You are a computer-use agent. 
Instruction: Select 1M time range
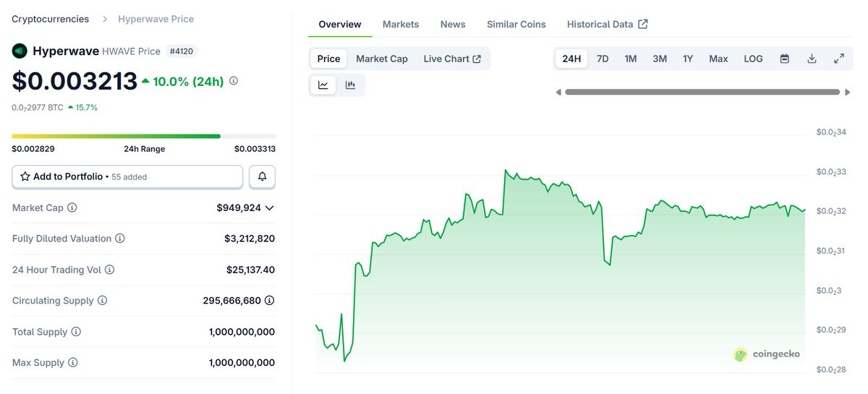click(631, 59)
